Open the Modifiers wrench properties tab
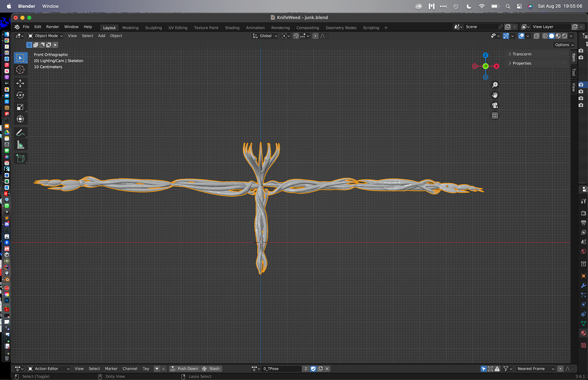Screen dimensions: 588x380 coord(583,285)
